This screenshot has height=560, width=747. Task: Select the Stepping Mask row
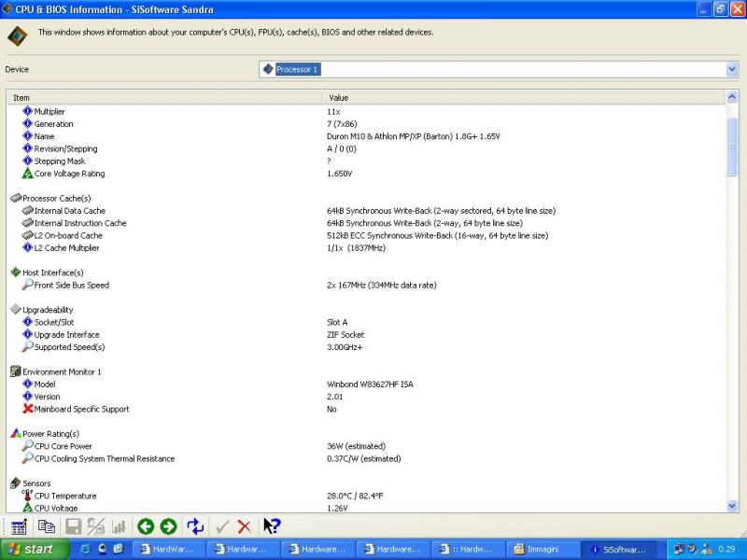[x=367, y=161]
